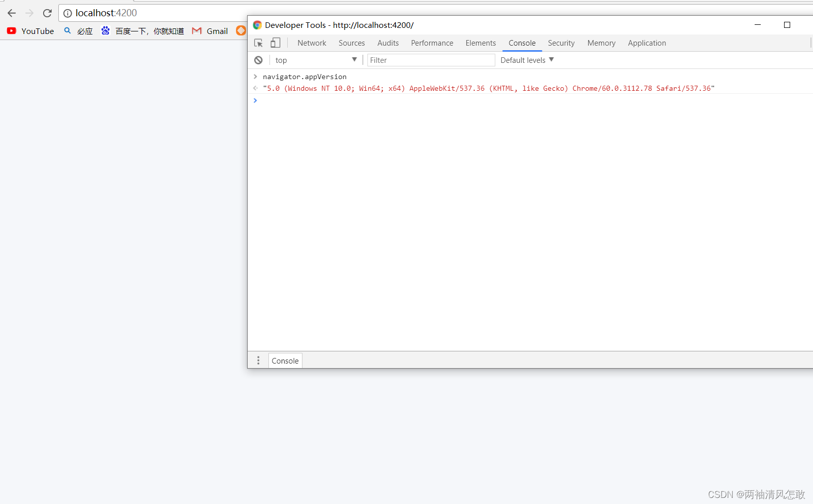Switch to the Application tab
The height and width of the screenshot is (504, 813).
pyautogui.click(x=647, y=43)
